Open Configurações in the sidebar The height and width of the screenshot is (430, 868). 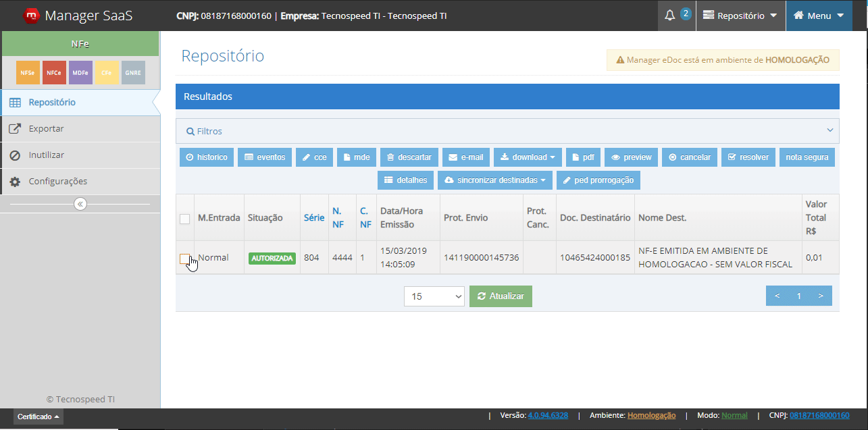(x=80, y=181)
